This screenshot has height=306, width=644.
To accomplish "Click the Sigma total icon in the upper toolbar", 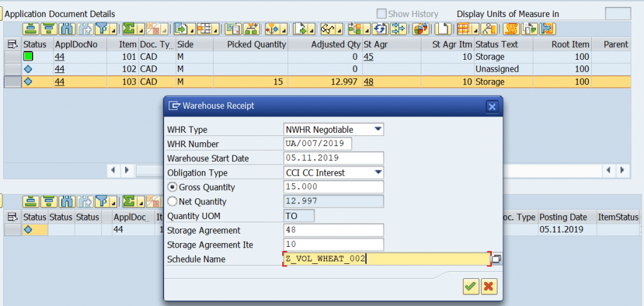I will [130, 29].
